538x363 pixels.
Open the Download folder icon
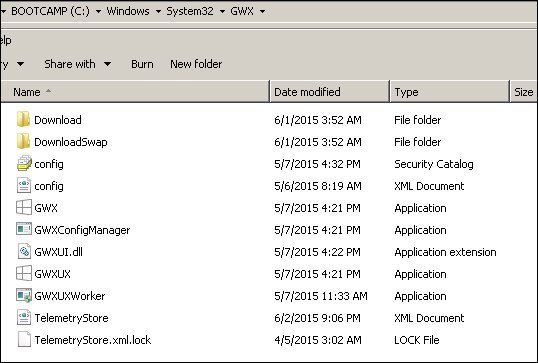(23, 120)
